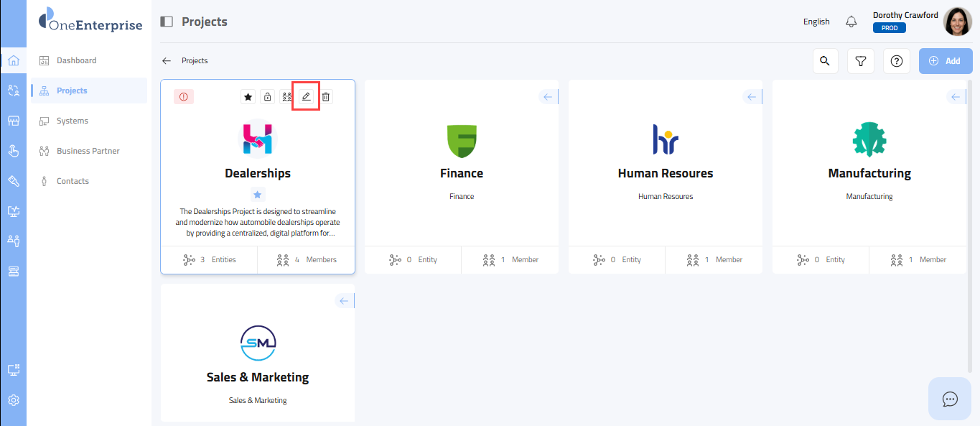Click the edit pencil icon on Dealerships card
This screenshot has width=980, height=426.
[x=306, y=97]
